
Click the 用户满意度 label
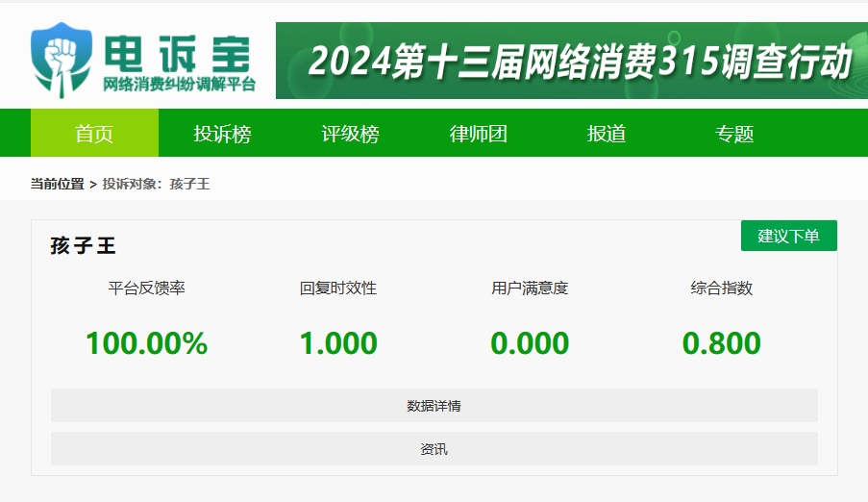(530, 289)
